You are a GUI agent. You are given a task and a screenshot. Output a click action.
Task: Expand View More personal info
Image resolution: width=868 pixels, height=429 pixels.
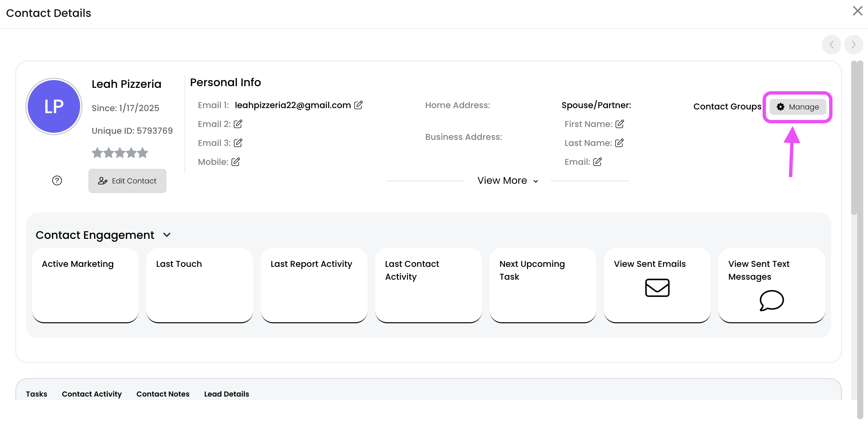[x=507, y=181]
